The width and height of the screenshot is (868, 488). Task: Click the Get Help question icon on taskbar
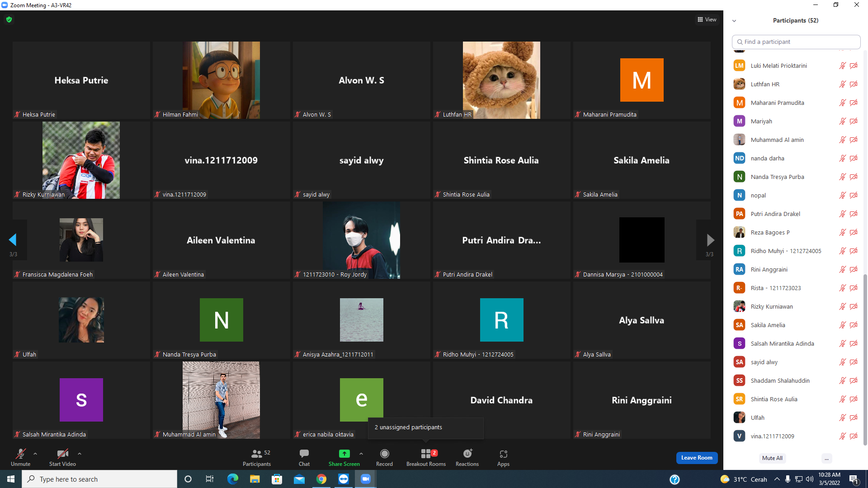pyautogui.click(x=675, y=479)
